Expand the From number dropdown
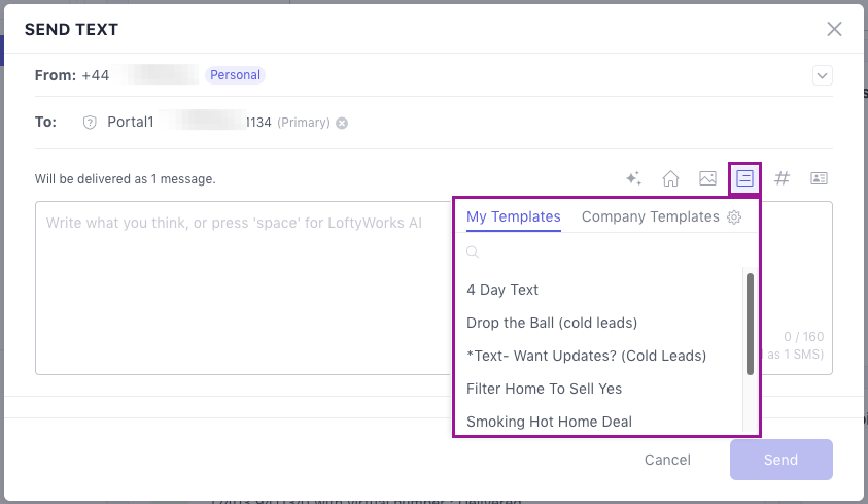 [822, 75]
